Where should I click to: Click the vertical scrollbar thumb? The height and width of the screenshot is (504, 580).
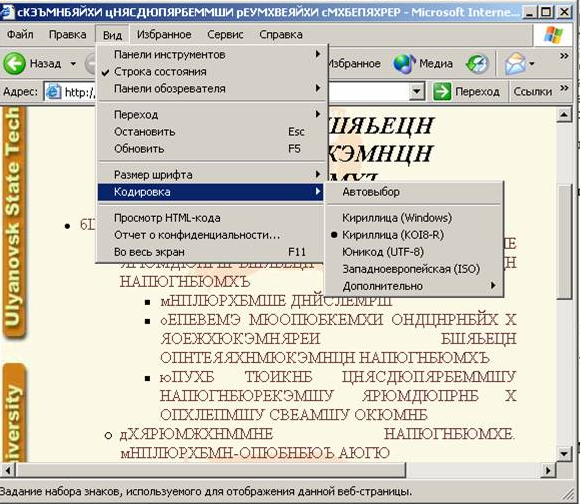point(564,242)
